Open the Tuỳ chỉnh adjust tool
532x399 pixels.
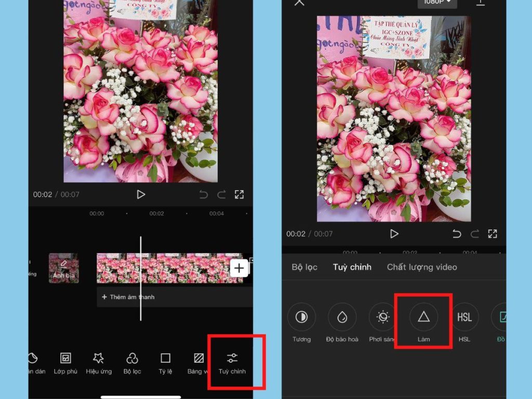click(232, 363)
